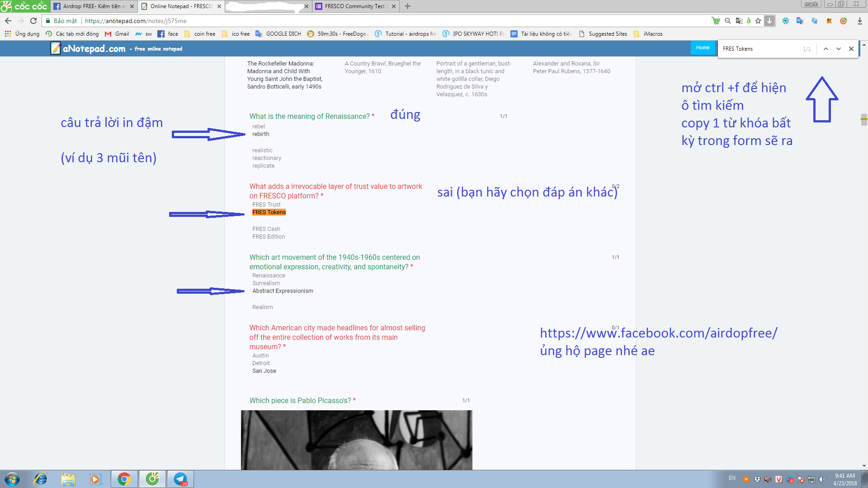Switch to the FRESCO Community Test tab
This screenshot has width=868, height=488.
point(355,6)
